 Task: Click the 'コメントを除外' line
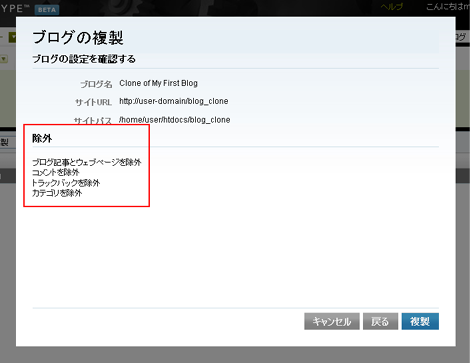(x=56, y=173)
